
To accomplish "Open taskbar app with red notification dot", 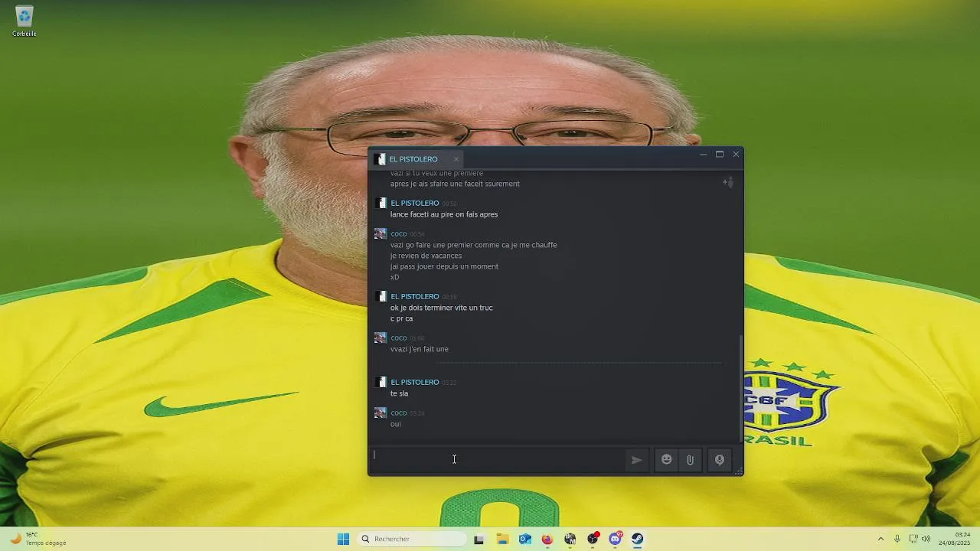I will click(x=593, y=539).
